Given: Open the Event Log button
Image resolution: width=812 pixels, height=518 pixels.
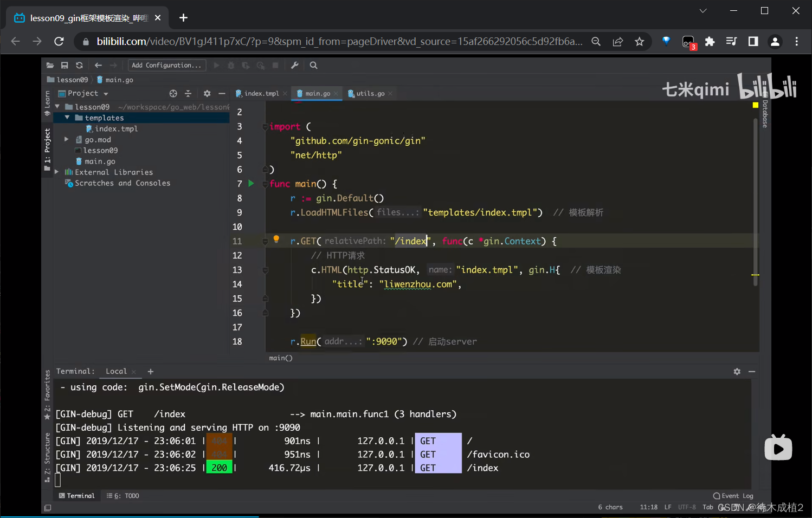Looking at the screenshot, I should [733, 496].
